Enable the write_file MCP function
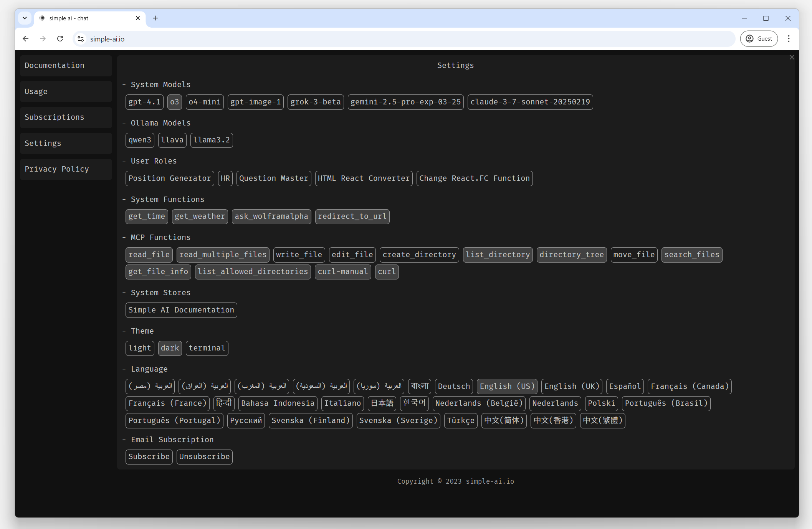 click(x=299, y=255)
